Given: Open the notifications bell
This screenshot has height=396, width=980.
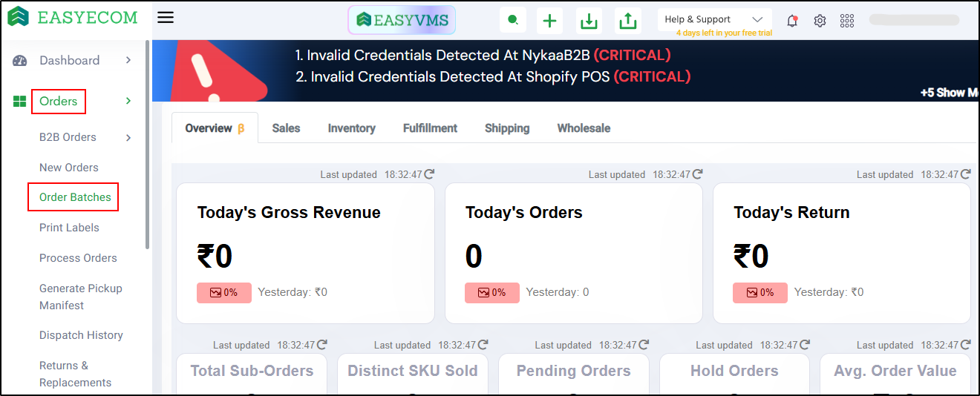Looking at the screenshot, I should pyautogui.click(x=792, y=21).
